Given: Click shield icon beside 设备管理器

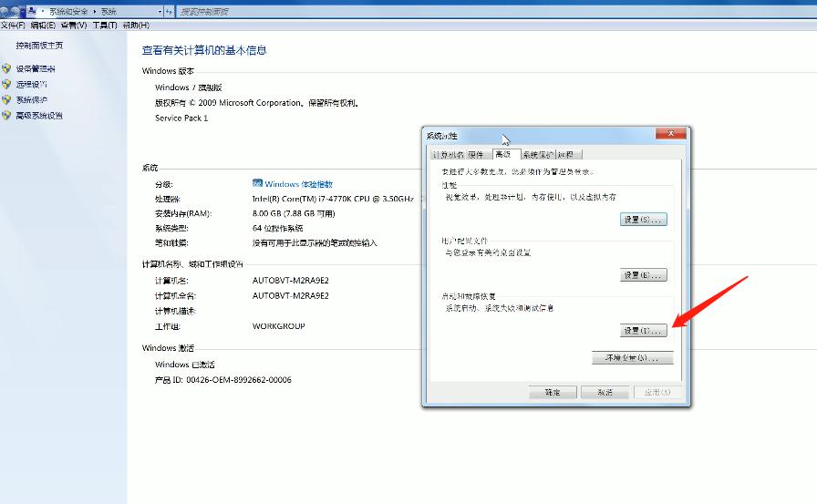Looking at the screenshot, I should pos(6,68).
